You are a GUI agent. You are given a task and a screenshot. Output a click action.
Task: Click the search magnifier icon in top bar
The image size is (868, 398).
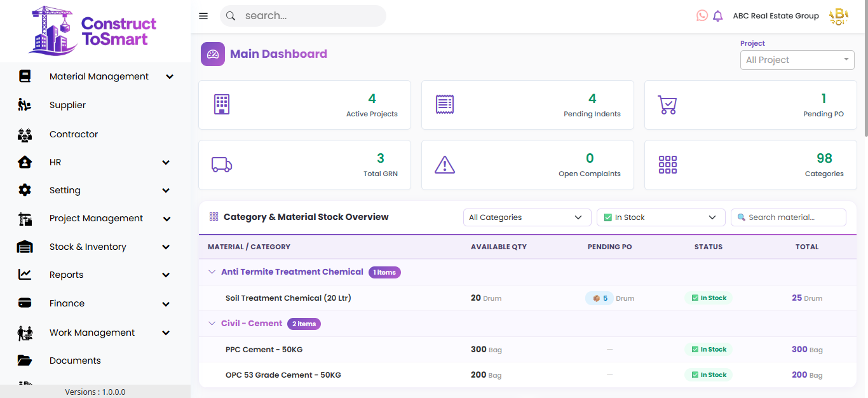[x=231, y=16]
